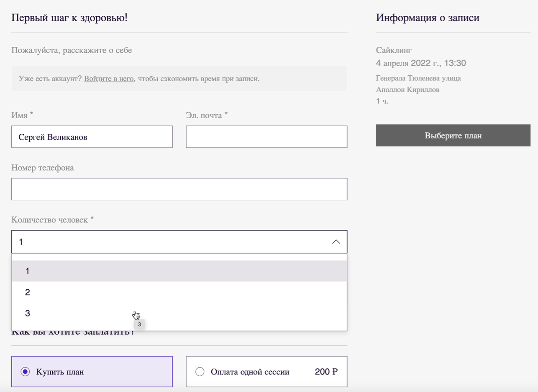Pick 3 in the people count list
538x392 pixels.
[x=179, y=313]
